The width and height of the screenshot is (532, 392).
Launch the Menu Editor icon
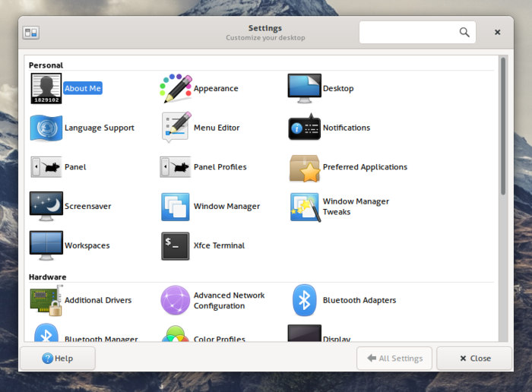point(176,128)
